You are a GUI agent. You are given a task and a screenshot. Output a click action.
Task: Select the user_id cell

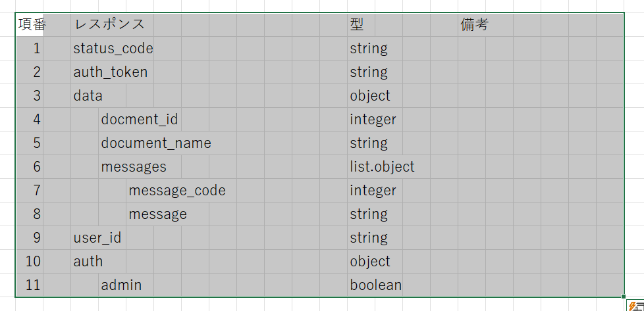97,238
